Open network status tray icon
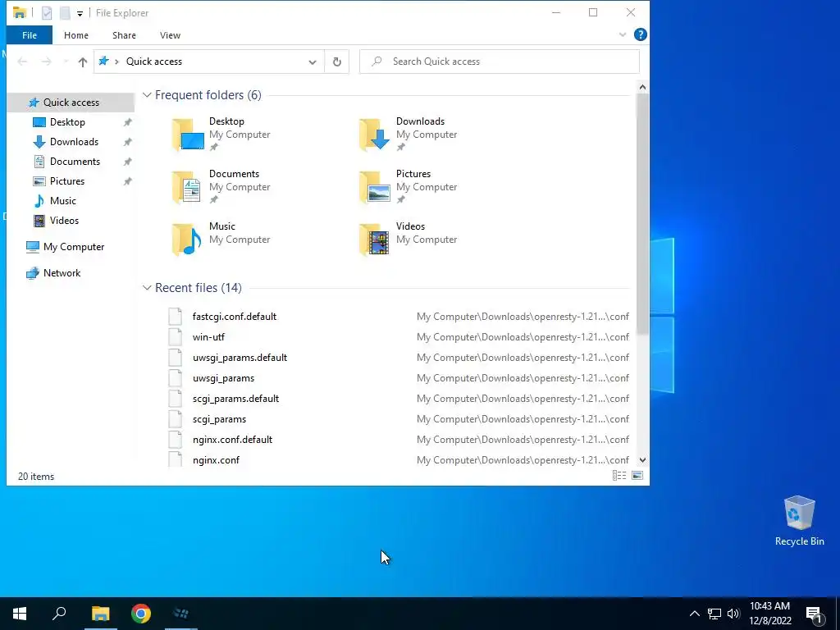 coord(714,614)
